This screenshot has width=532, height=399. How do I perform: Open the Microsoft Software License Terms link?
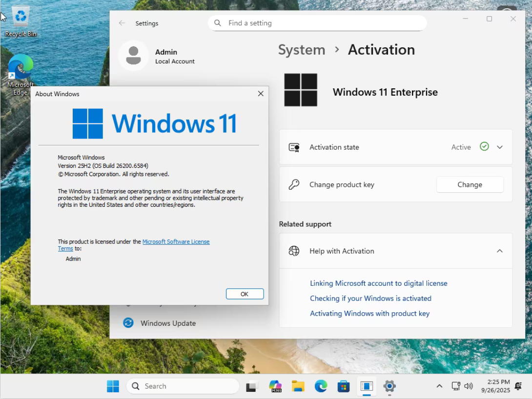(176, 241)
